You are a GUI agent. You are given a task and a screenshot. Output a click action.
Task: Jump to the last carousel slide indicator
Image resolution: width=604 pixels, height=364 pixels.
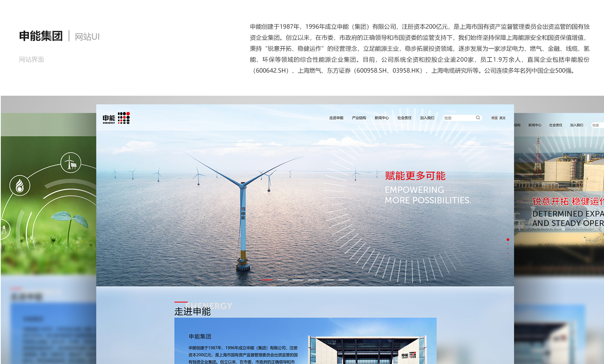pyautogui.click(x=344, y=280)
